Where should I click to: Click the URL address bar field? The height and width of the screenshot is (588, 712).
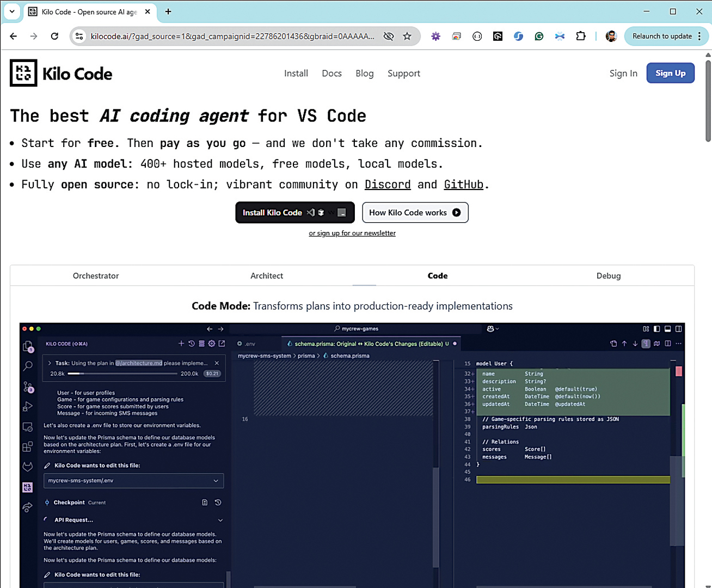232,36
